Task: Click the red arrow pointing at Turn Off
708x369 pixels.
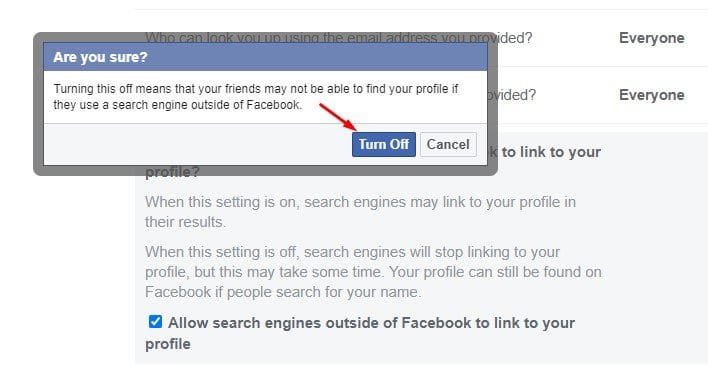Action: (x=338, y=117)
